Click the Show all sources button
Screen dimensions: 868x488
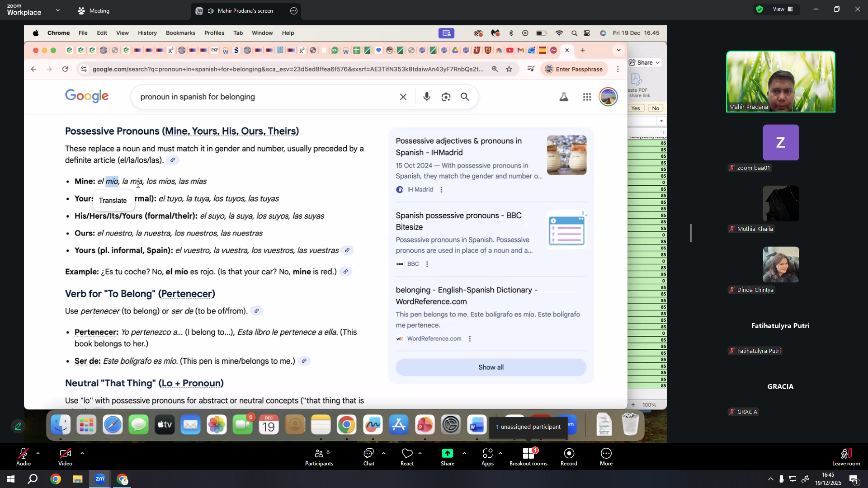(491, 367)
